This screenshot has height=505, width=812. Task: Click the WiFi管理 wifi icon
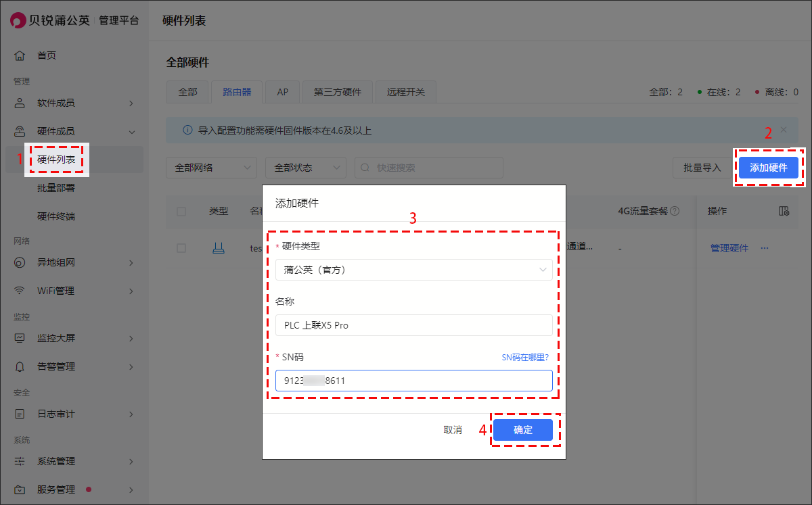pos(20,291)
